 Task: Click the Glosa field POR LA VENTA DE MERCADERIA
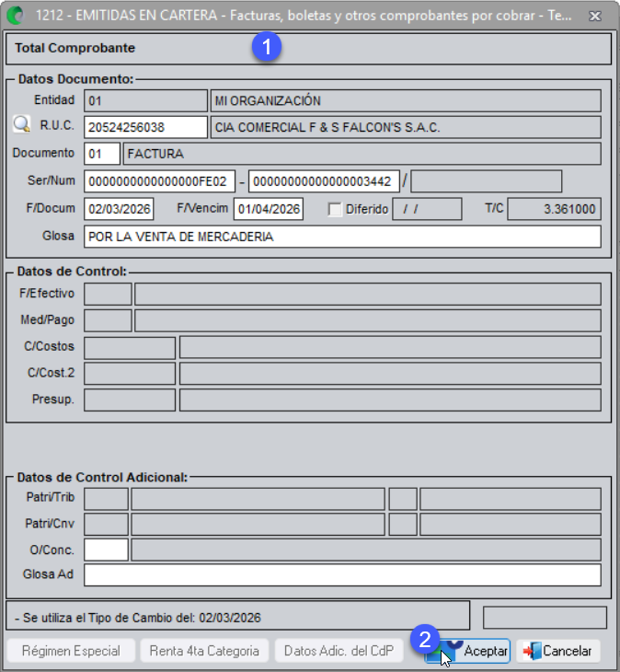click(342, 237)
